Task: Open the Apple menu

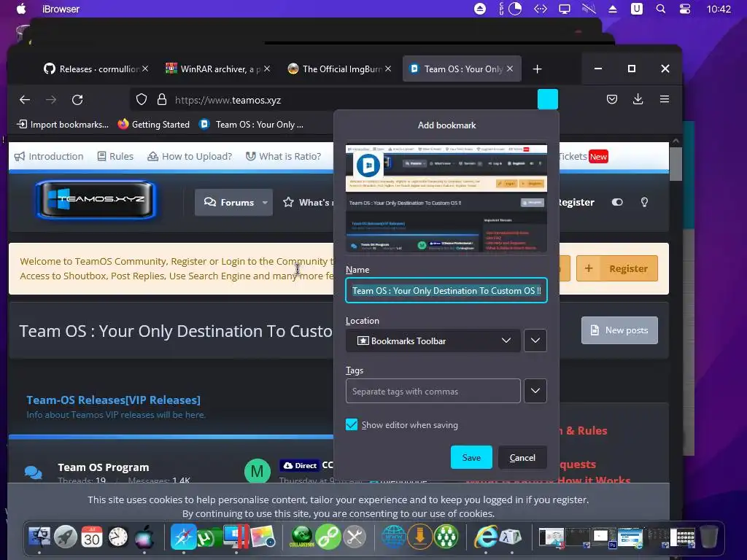Action: 21,9
